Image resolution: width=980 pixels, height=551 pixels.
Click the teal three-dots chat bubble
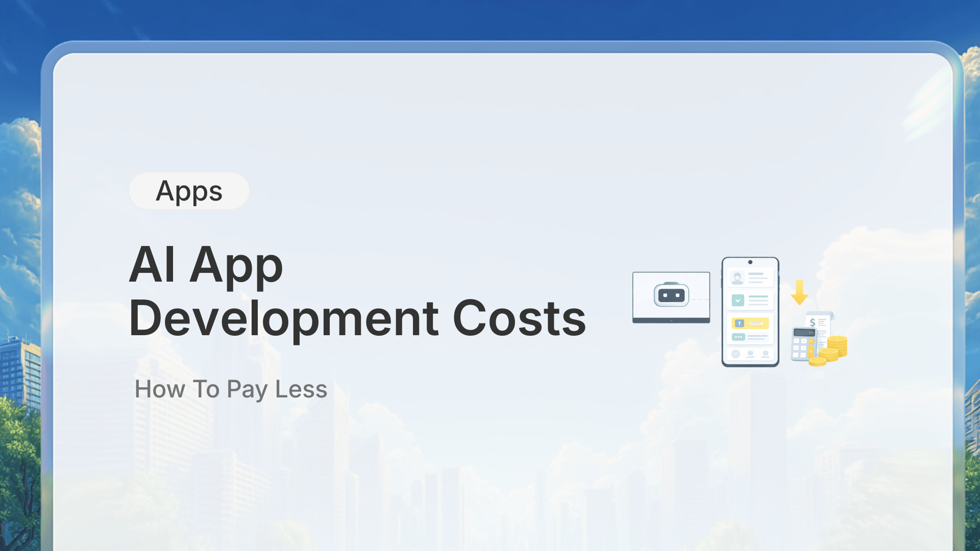[738, 337]
